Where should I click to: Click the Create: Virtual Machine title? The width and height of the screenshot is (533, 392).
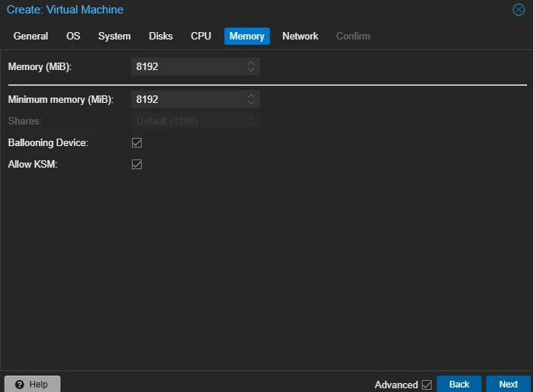coord(65,10)
